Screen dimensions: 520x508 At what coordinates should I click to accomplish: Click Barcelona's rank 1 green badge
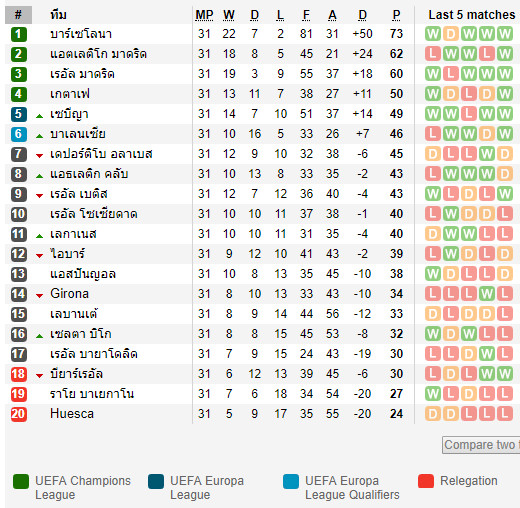coord(19,34)
